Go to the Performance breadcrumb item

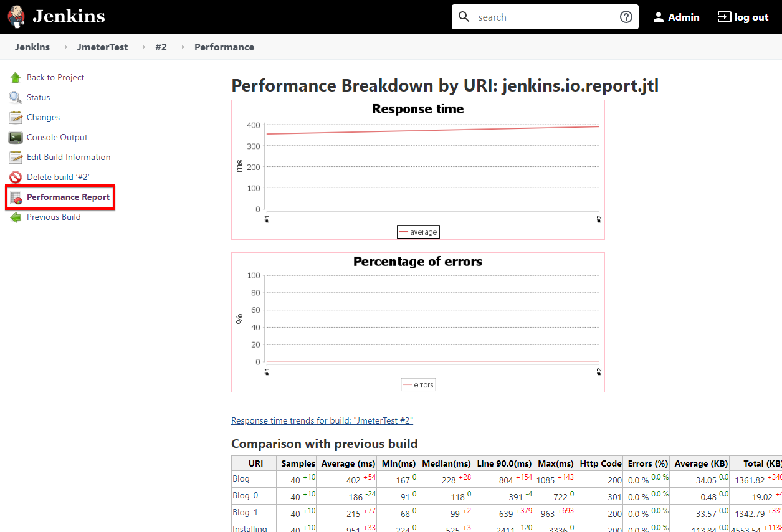click(224, 47)
